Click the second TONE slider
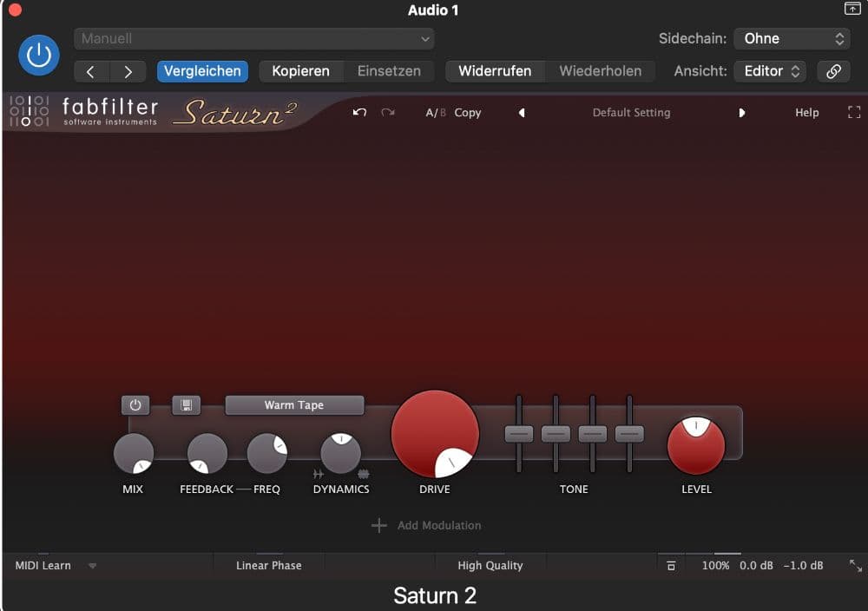 pyautogui.click(x=556, y=434)
